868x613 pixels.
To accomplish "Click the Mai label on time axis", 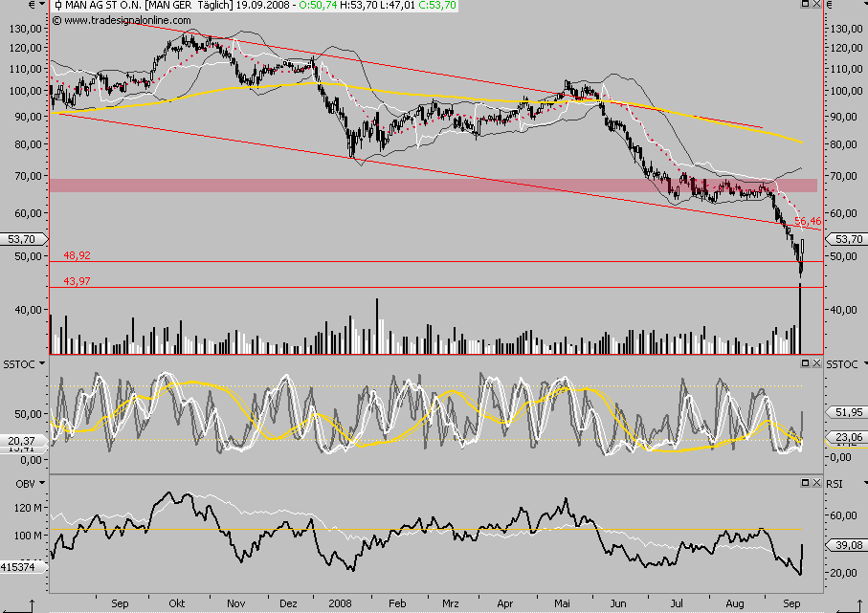I will [562, 603].
